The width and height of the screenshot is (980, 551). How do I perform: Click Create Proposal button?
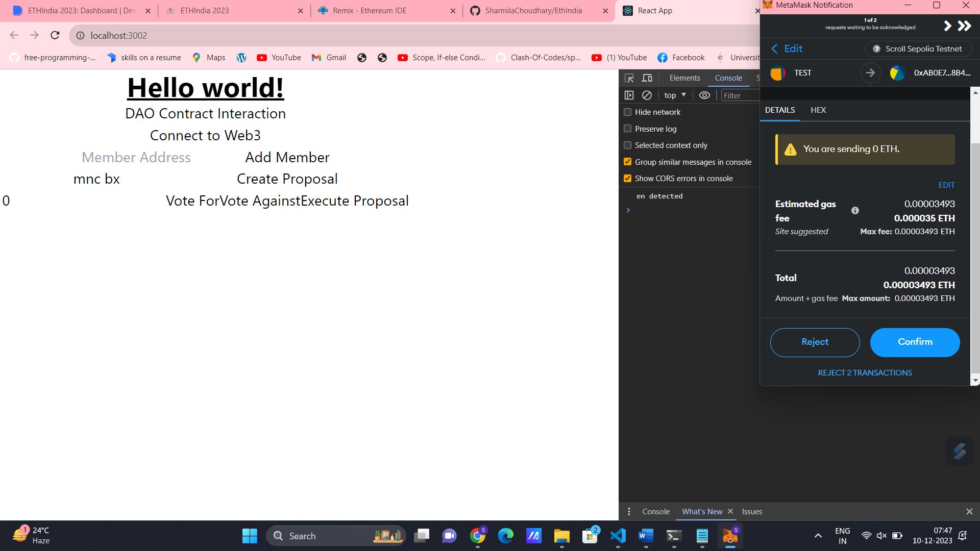pyautogui.click(x=287, y=179)
